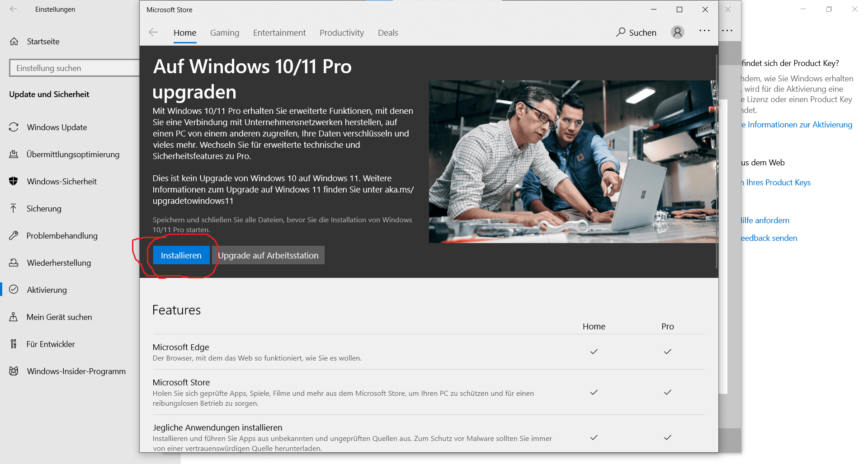Click Jegliche Anwendungen installieren feature title
This screenshot has width=868, height=464.
(x=217, y=427)
